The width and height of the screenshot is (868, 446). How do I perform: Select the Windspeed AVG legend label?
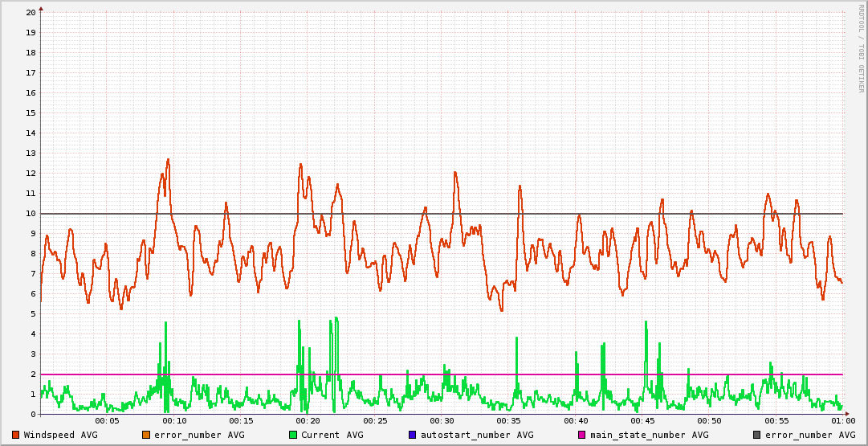point(61,435)
